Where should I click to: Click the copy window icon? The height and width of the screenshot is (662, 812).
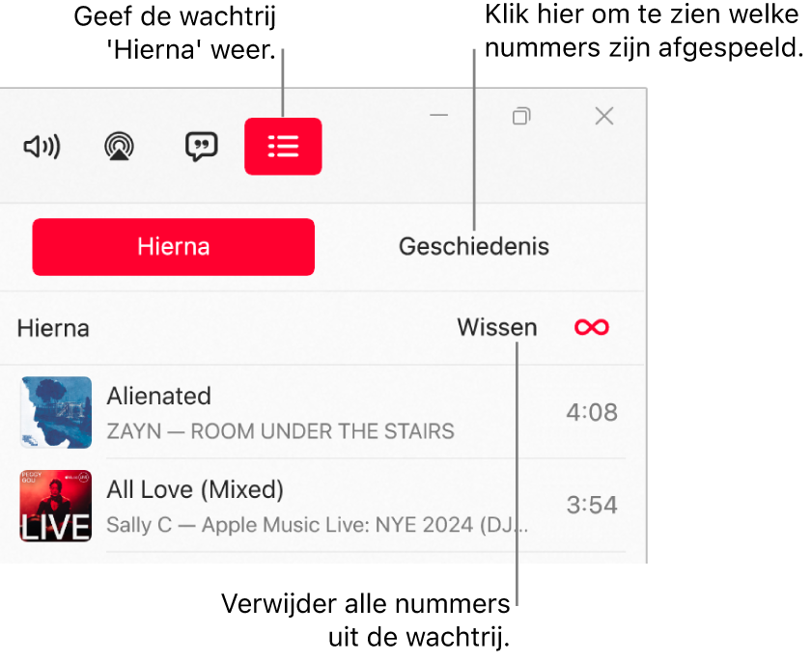pos(521,115)
